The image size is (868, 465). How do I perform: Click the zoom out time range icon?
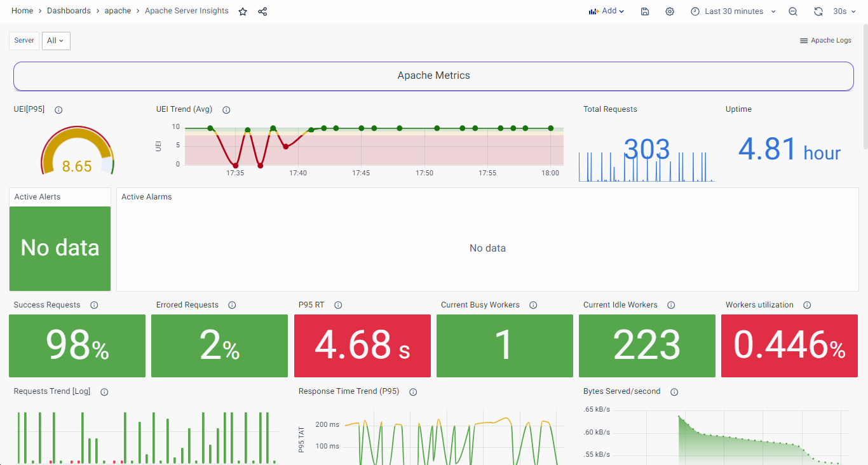[x=793, y=11]
